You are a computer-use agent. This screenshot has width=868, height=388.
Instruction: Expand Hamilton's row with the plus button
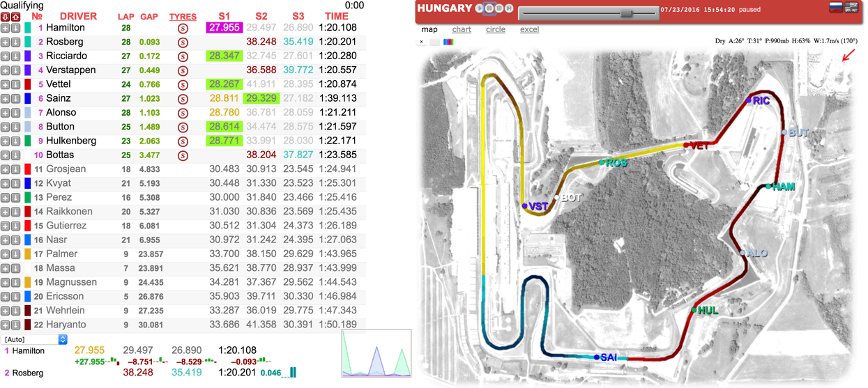point(5,28)
